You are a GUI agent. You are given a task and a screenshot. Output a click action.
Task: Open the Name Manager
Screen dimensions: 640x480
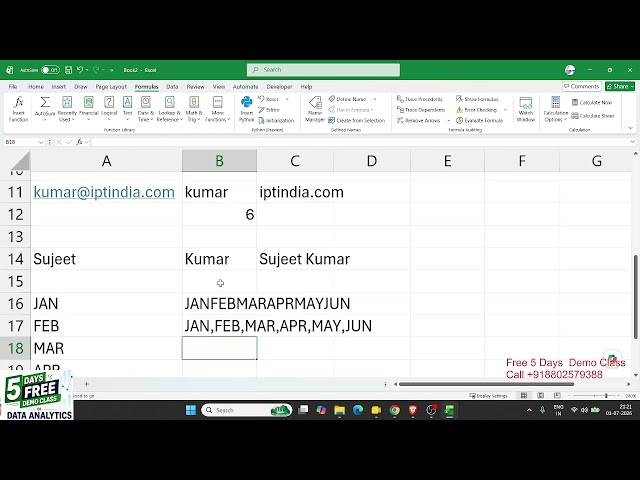(x=315, y=109)
